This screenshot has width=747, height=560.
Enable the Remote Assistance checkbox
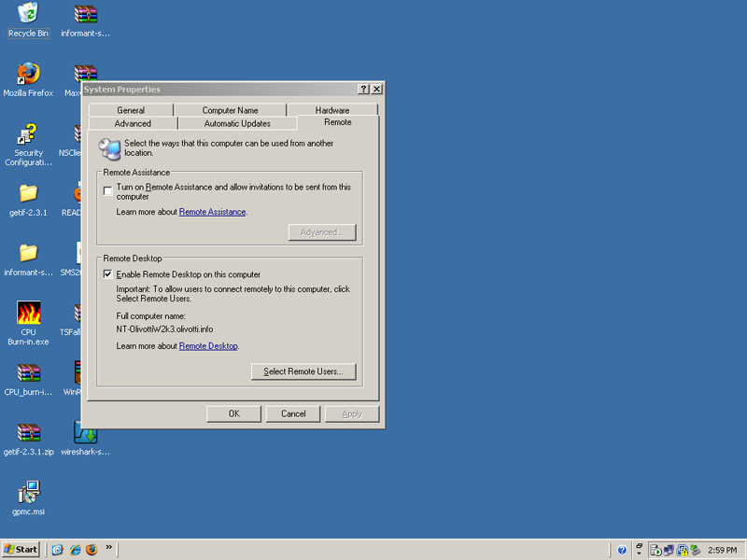point(108,191)
